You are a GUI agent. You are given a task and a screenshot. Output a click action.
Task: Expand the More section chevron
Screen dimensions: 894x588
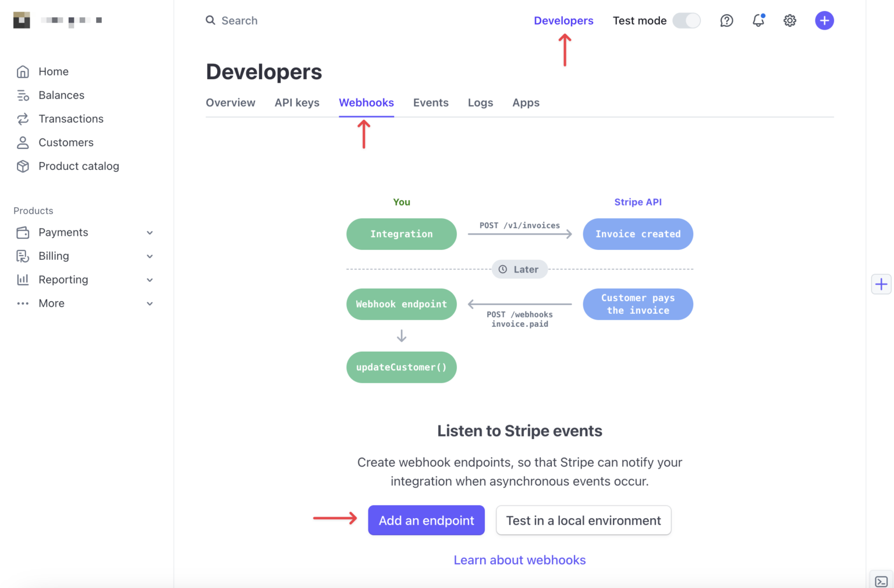click(x=150, y=304)
